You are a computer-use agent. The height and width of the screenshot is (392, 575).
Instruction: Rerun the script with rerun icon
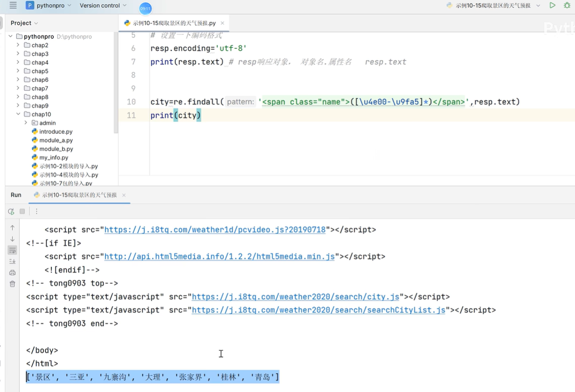pos(11,211)
